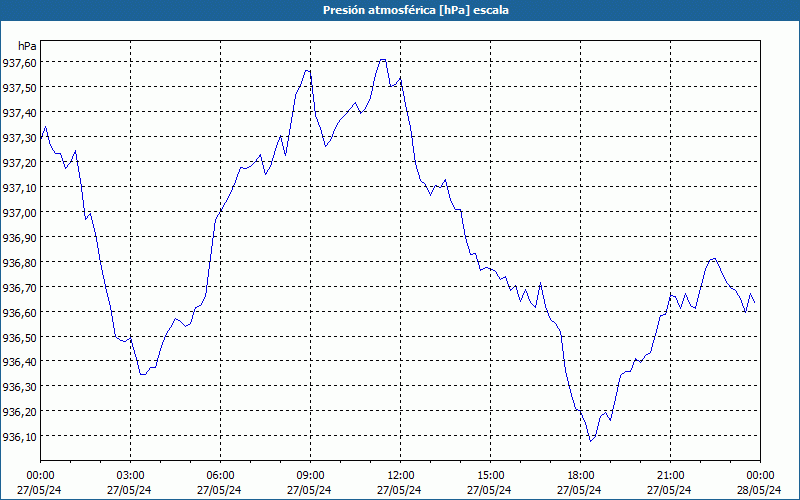Click the 12:00 time label
800x500 pixels.
tap(401, 476)
